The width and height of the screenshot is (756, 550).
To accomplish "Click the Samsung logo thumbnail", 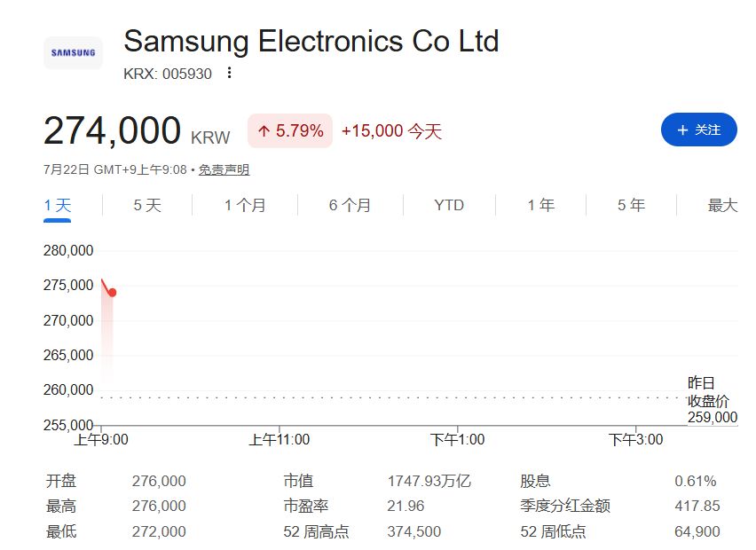I will coord(74,53).
